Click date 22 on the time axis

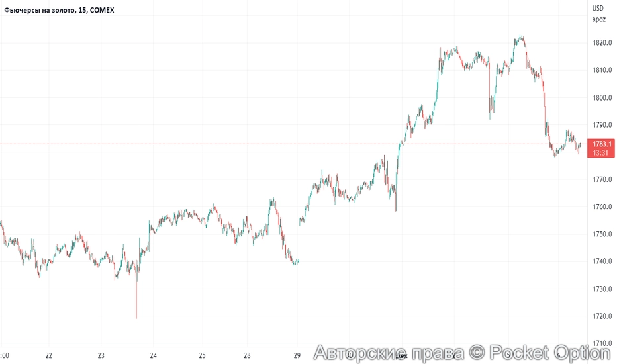click(x=49, y=355)
